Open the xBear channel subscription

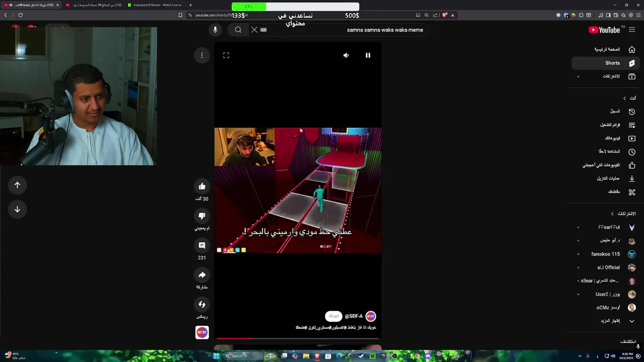coord(606,281)
